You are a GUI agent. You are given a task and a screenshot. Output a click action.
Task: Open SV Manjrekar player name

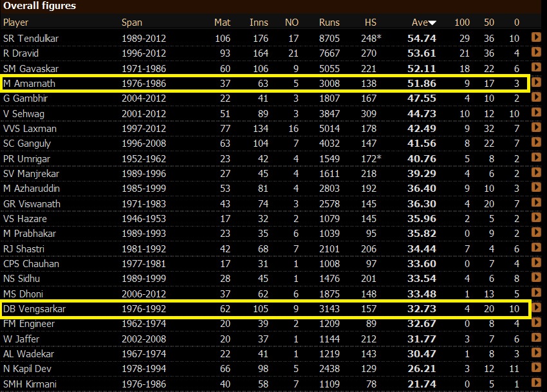click(32, 174)
